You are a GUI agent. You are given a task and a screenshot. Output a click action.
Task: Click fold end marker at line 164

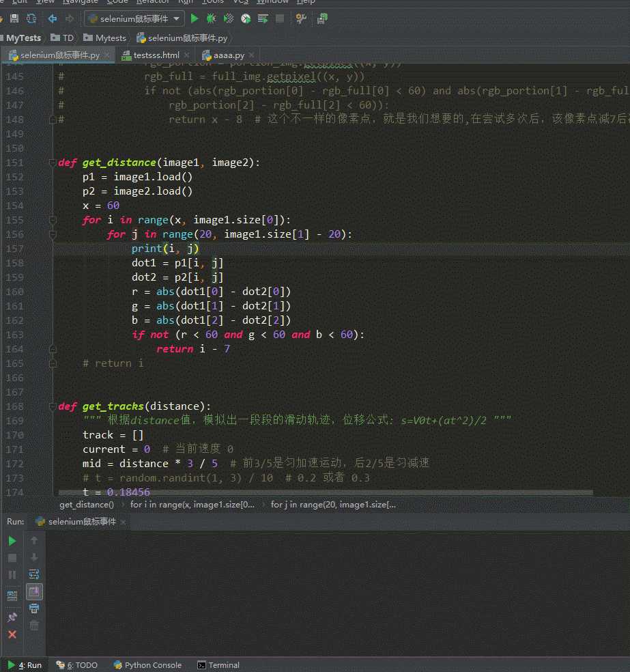click(53, 349)
